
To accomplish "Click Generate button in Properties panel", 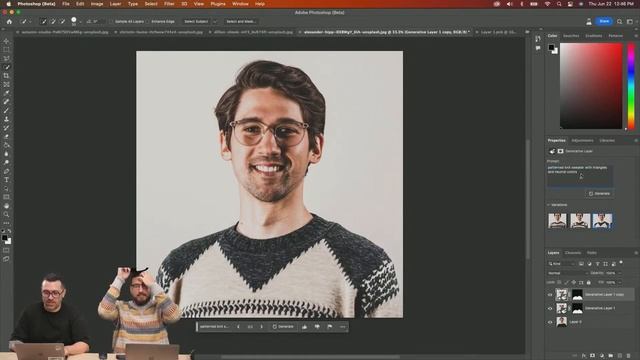I will click(599, 193).
